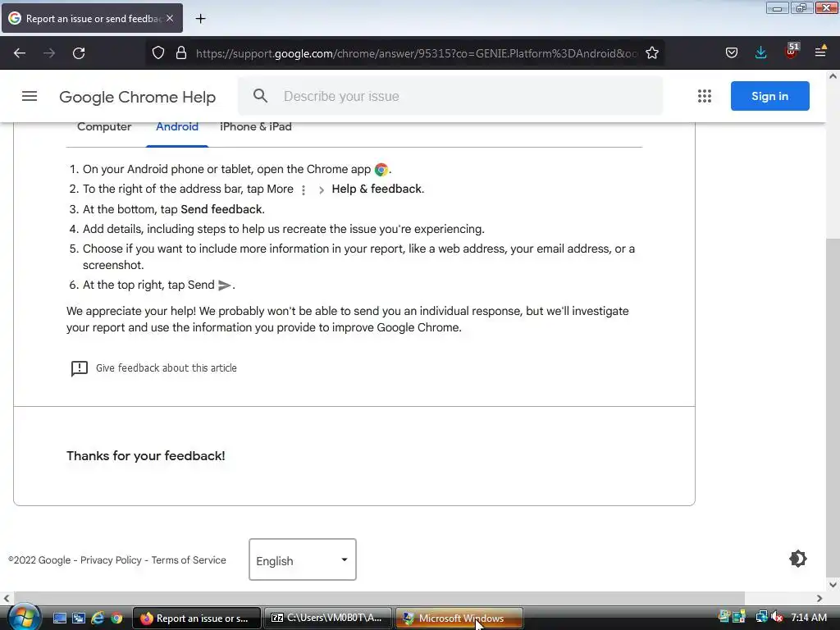
Task: Click the Send arrow icon in step 6
Action: coord(225,285)
